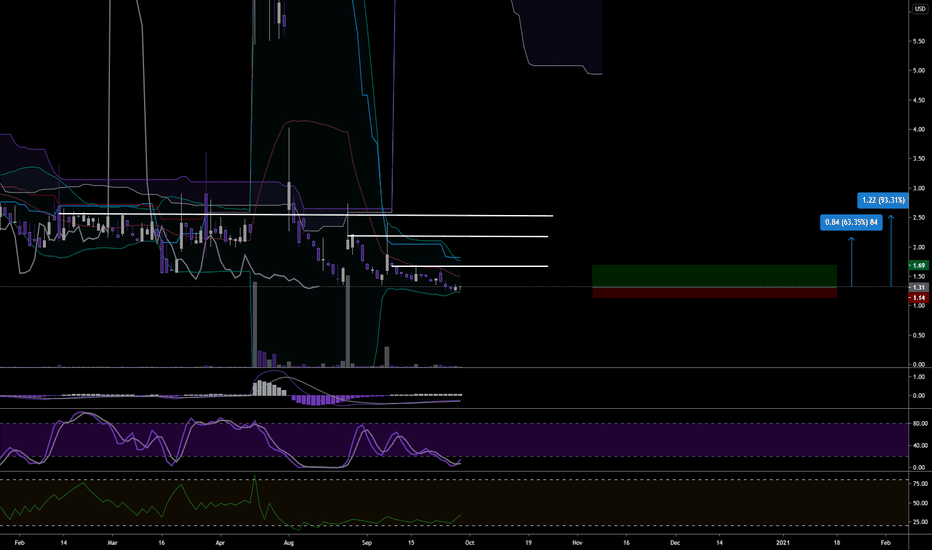Image resolution: width=932 pixels, height=550 pixels.
Task: Click the red 1.14 stop price tag
Action: pyautogui.click(x=918, y=297)
